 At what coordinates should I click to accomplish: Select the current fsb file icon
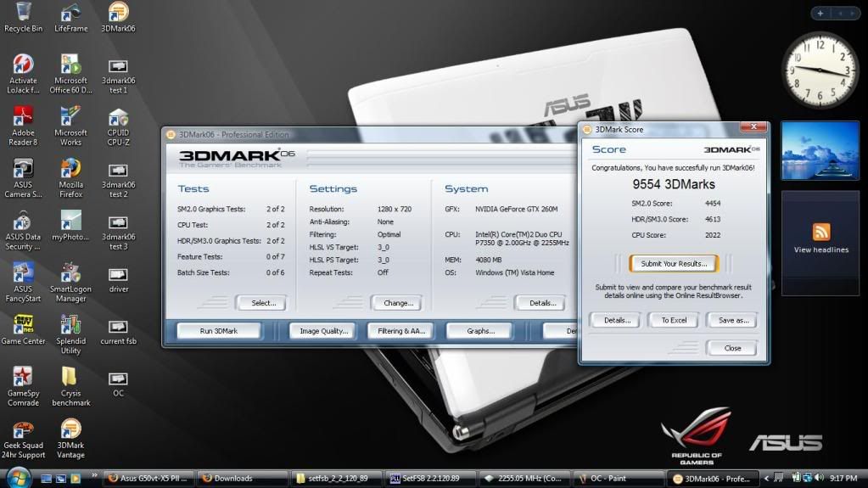(118, 331)
